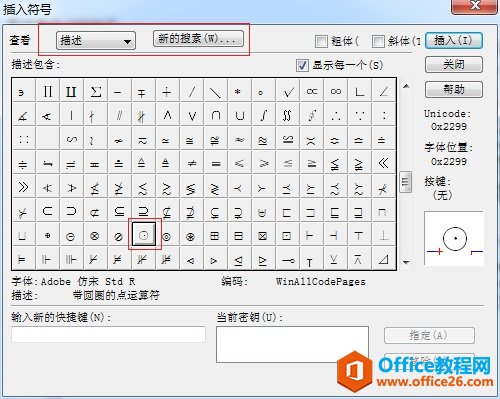Screen dimensions: 500x399
Task: Select the squared dot symbol
Action: point(287,236)
